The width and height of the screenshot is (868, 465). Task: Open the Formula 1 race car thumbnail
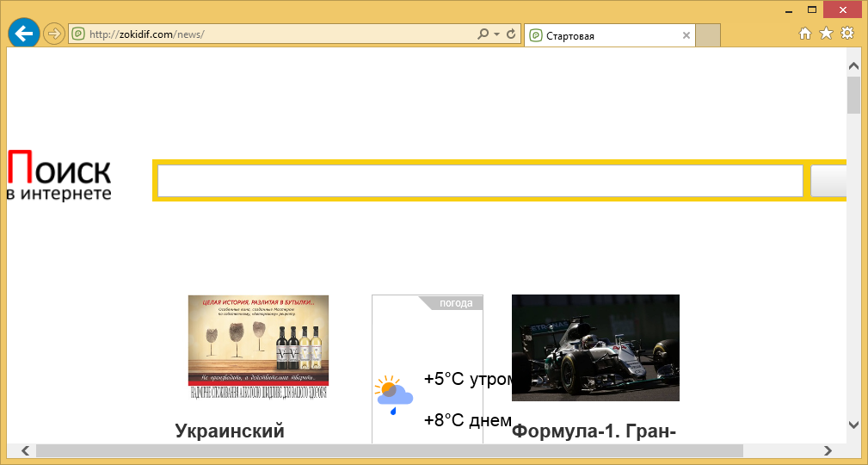click(x=595, y=347)
